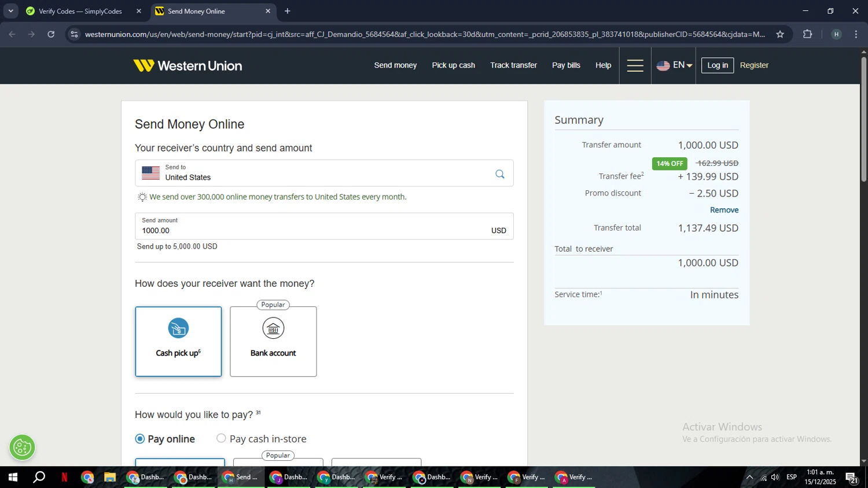Open the browser extensions puzzle icon
The height and width of the screenshot is (488, 868).
pyautogui.click(x=808, y=34)
